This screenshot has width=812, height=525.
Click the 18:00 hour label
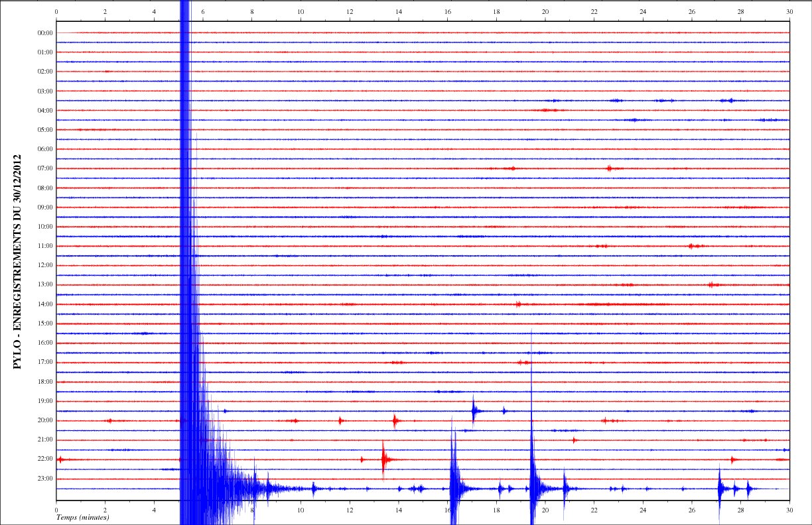coord(45,382)
